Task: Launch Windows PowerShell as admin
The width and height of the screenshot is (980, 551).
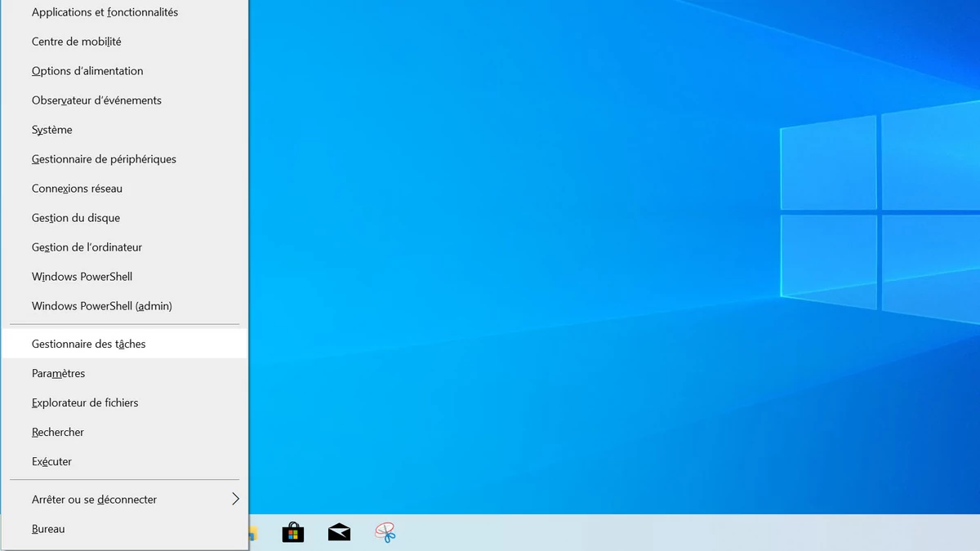Action: point(101,306)
